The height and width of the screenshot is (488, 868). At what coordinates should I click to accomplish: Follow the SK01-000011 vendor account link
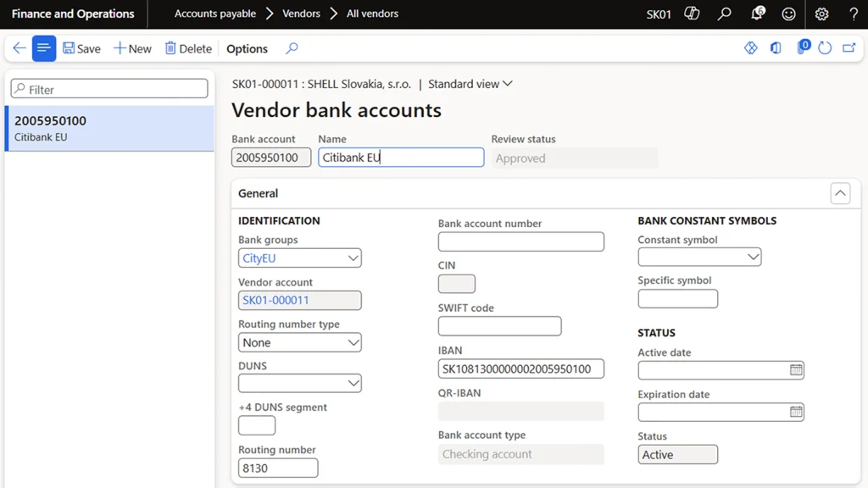click(x=275, y=301)
